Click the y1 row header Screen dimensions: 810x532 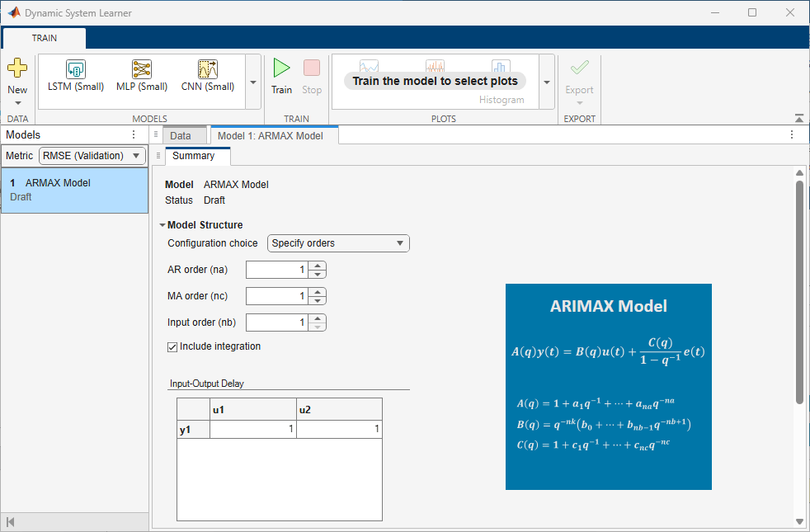pos(193,429)
